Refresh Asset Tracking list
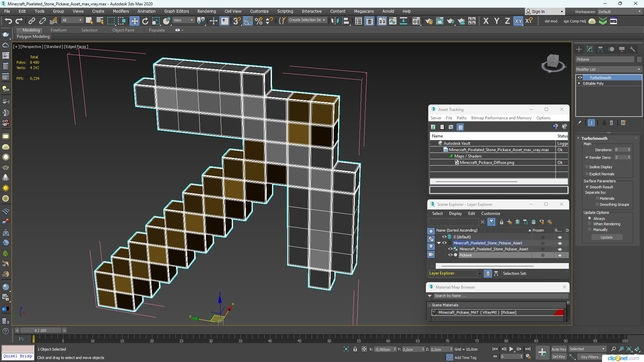Viewport: 644px width, 362px height. pyautogui.click(x=433, y=127)
